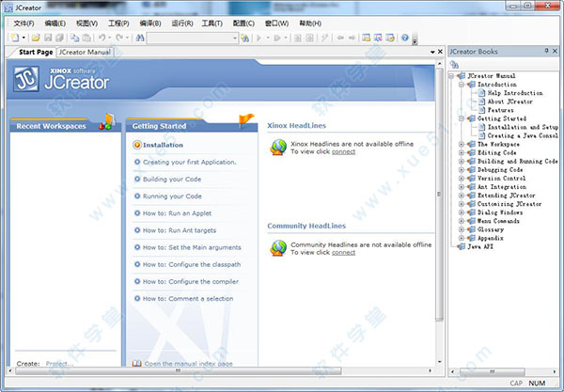
Task: Select Help Introduction in the books tree
Action: (515, 93)
